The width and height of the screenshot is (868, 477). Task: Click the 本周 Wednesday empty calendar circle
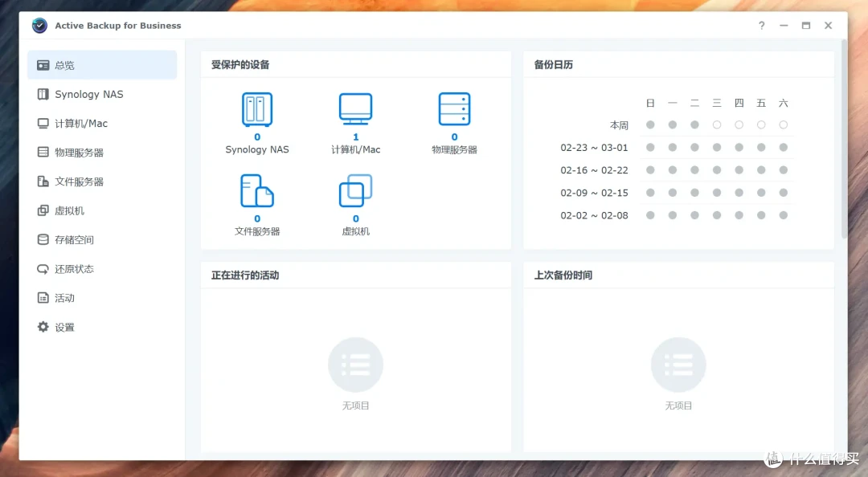[717, 125]
